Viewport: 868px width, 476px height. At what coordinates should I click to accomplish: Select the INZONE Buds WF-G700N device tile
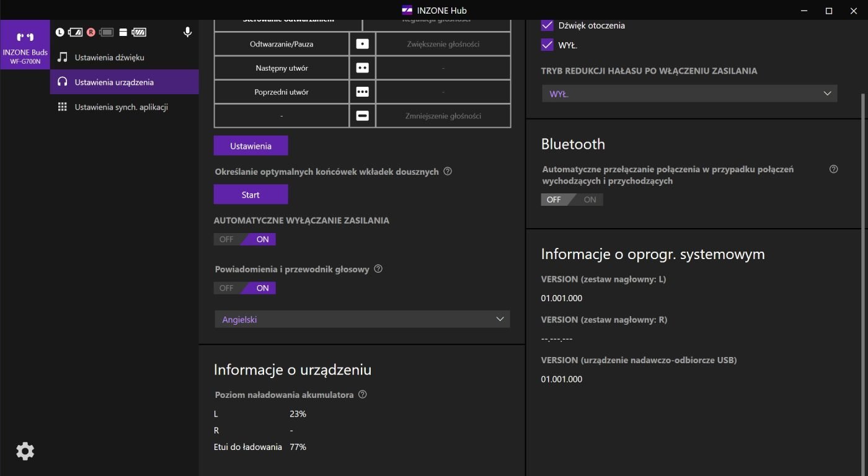(25, 45)
